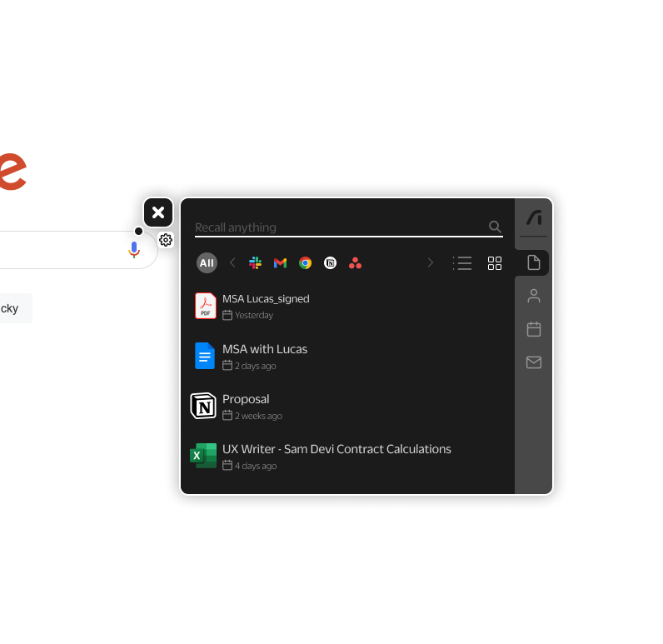
Task: Open the logo tab in sidebar
Action: 534,218
